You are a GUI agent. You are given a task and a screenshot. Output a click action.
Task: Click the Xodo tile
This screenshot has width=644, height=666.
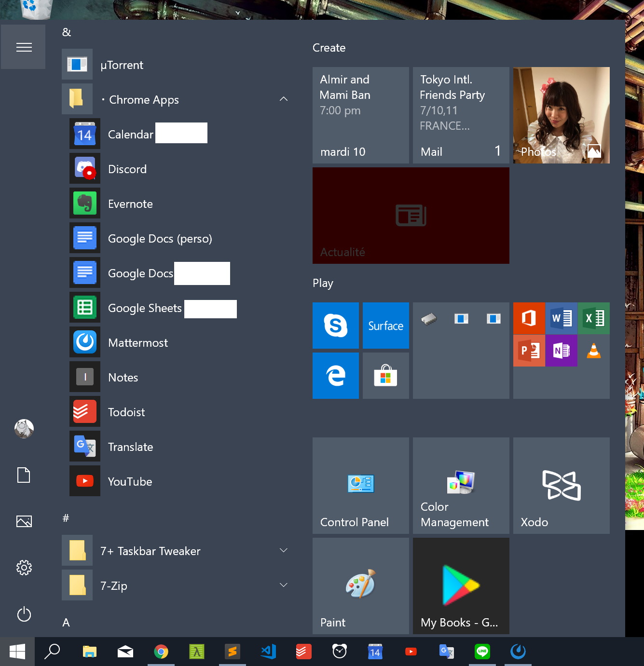(561, 485)
